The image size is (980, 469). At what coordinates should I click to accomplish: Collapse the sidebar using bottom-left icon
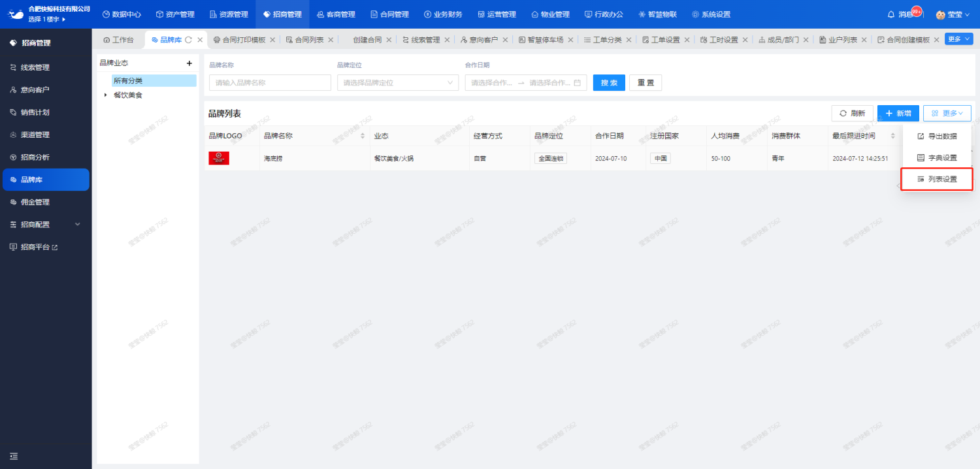coord(14,456)
